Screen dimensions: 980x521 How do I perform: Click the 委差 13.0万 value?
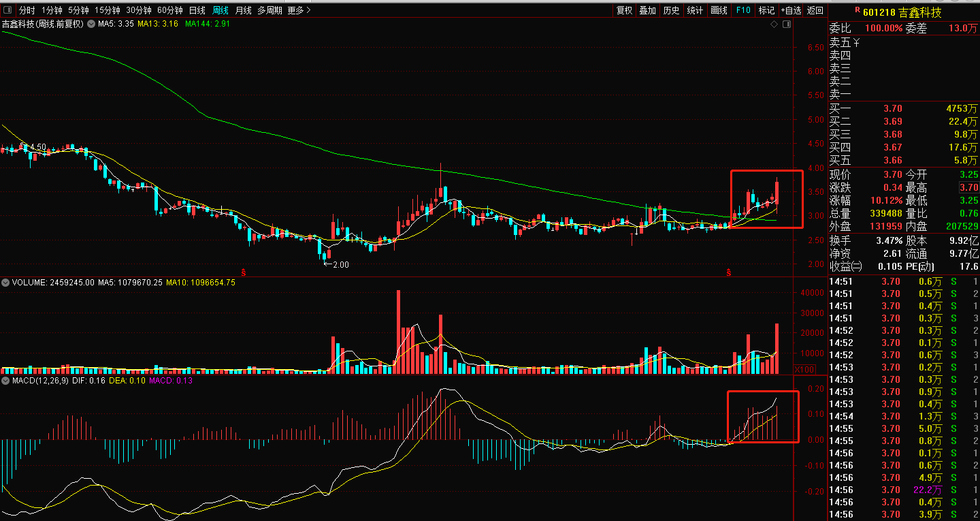[x=963, y=28]
